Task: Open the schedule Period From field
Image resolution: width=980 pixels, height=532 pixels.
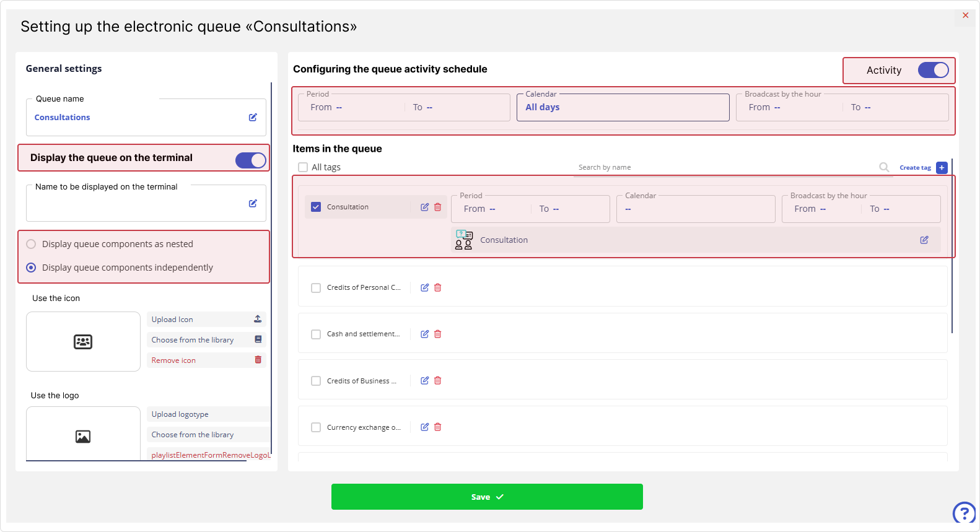Action: 353,108
